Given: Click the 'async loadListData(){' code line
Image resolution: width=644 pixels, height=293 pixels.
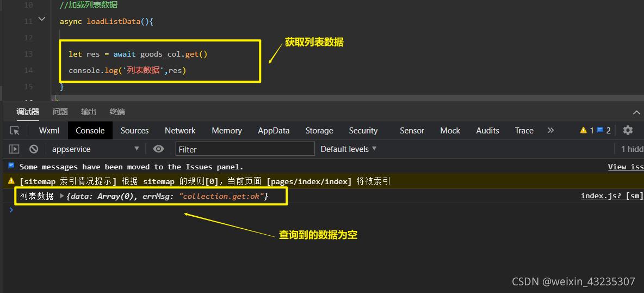Looking at the screenshot, I should pyautogui.click(x=107, y=21).
